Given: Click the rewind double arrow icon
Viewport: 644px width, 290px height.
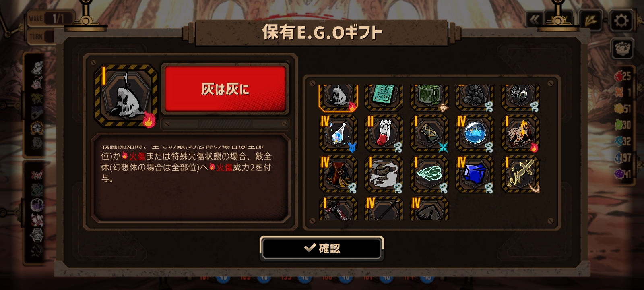Looking at the screenshot, I should click(535, 20).
